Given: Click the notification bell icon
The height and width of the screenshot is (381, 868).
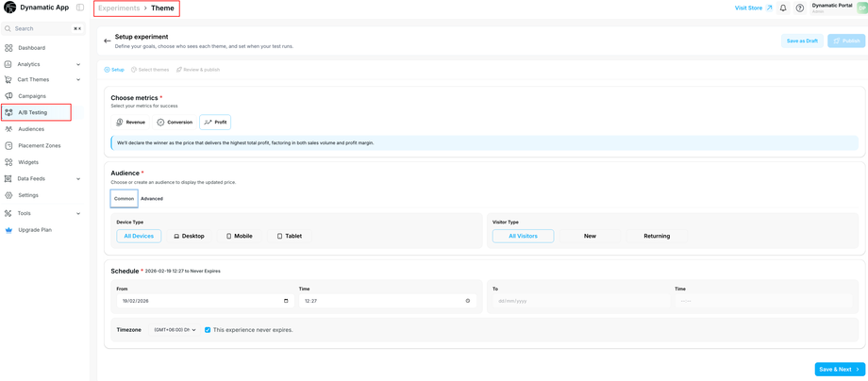Looking at the screenshot, I should point(783,8).
